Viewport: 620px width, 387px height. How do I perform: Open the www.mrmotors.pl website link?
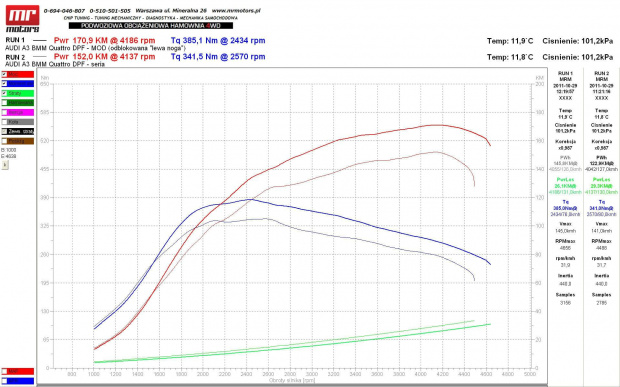click(x=236, y=11)
